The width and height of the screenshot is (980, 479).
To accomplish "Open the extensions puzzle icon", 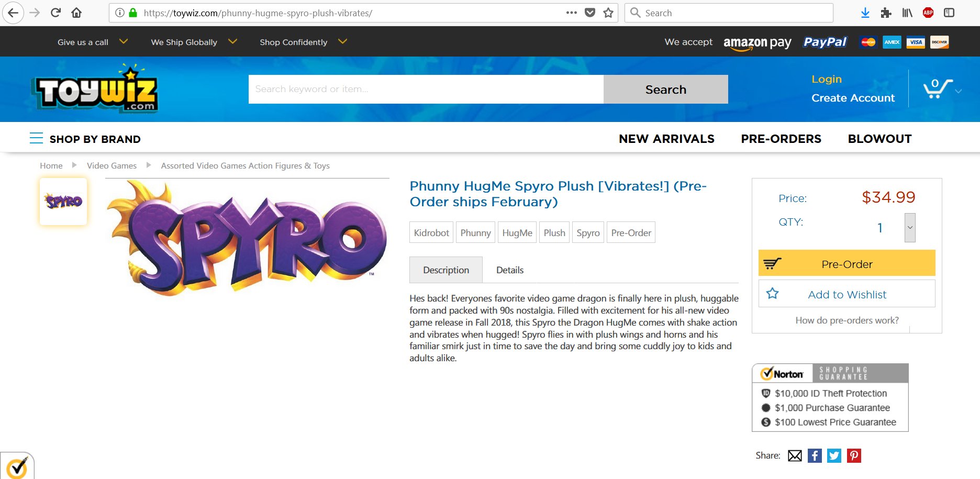I will [x=886, y=13].
